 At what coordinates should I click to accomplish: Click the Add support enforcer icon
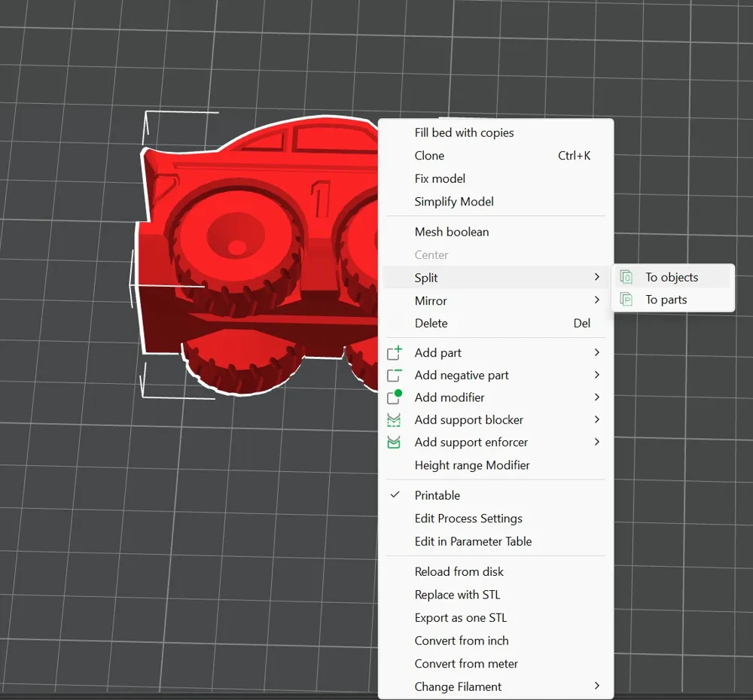pyautogui.click(x=395, y=443)
